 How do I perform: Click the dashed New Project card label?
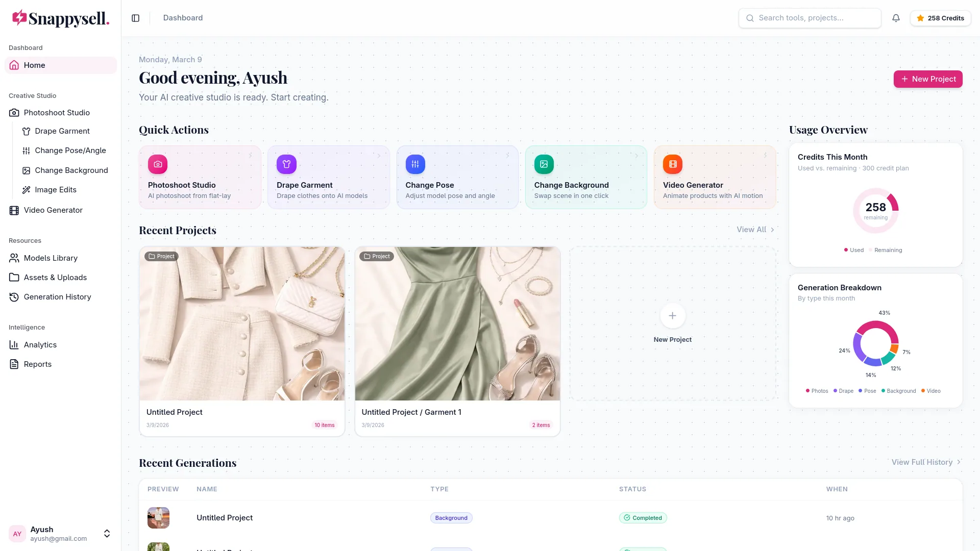tap(673, 340)
